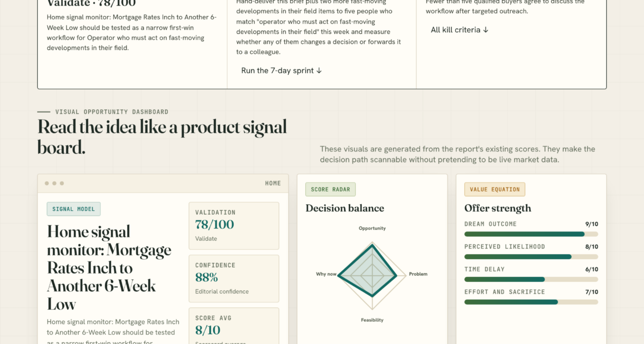Click the first window dot in mockup header
Viewport: 644px width, 344px height.
coord(47,184)
